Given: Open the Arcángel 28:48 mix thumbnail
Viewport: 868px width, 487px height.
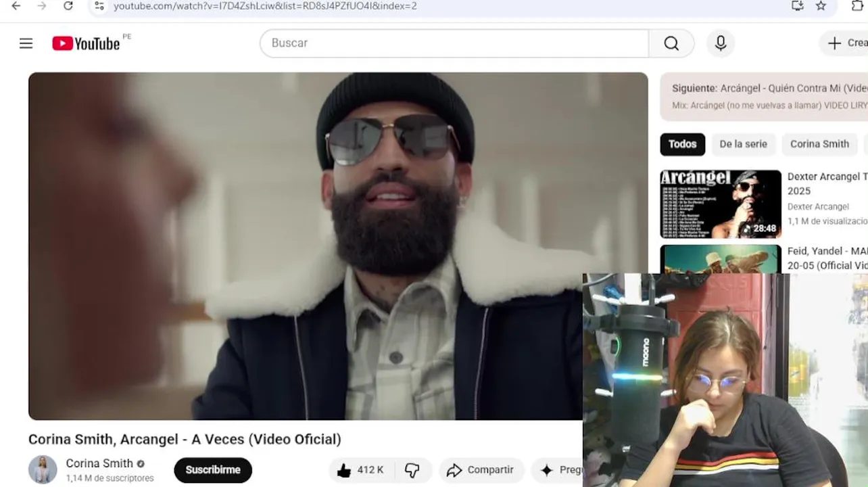Looking at the screenshot, I should point(721,204).
